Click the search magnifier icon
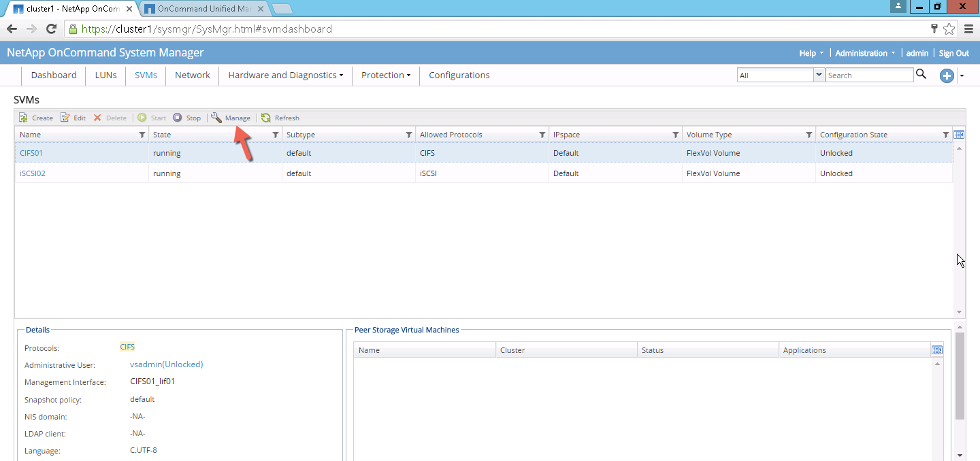The width and height of the screenshot is (980, 461). click(x=921, y=75)
